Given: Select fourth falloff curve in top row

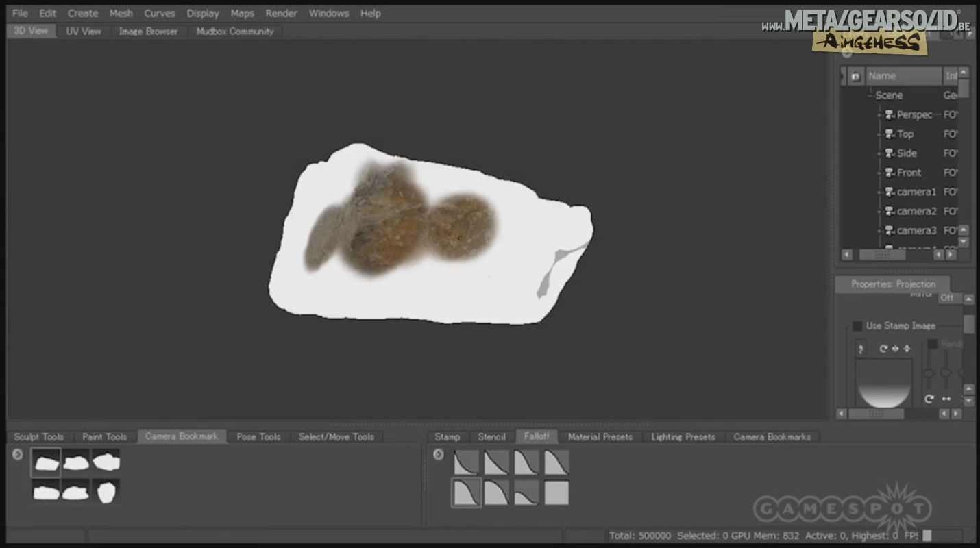Looking at the screenshot, I should [556, 462].
